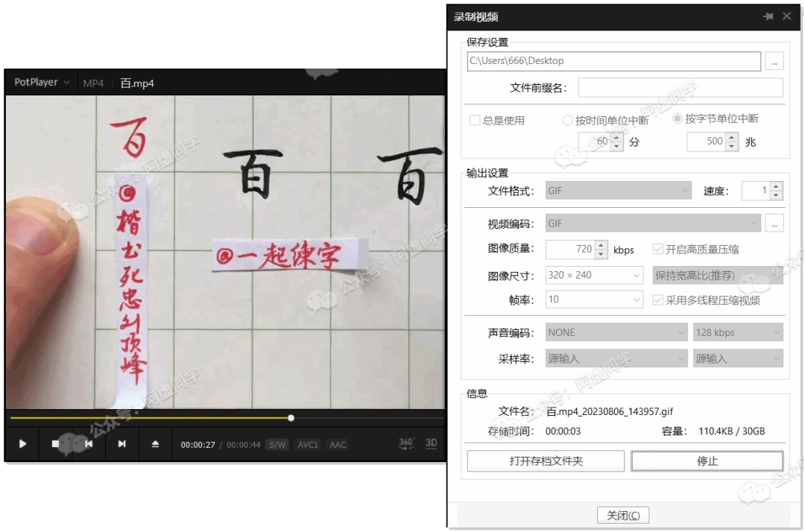805x532 pixels.
Task: Open the audio codec NONE dropdown
Action: tap(616, 332)
